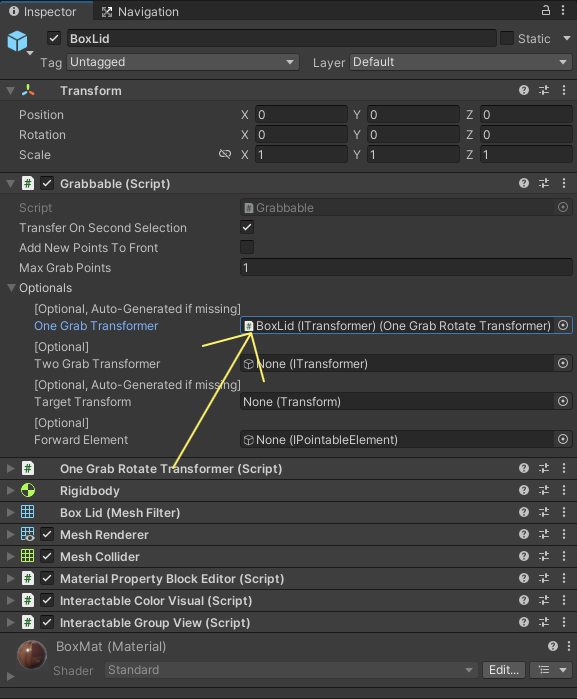Open Interactable Group View options menu
Viewport: 577px width, 699px height.
click(x=564, y=622)
